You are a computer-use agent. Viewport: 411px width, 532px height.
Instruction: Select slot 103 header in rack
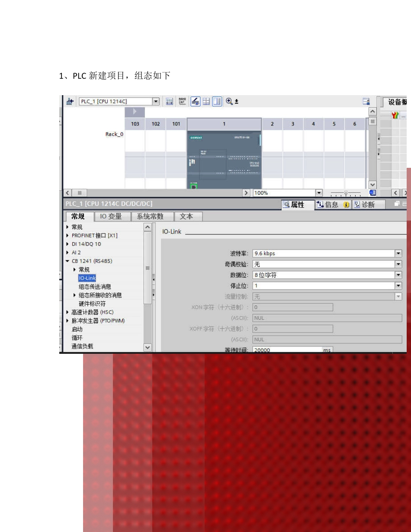coord(135,124)
